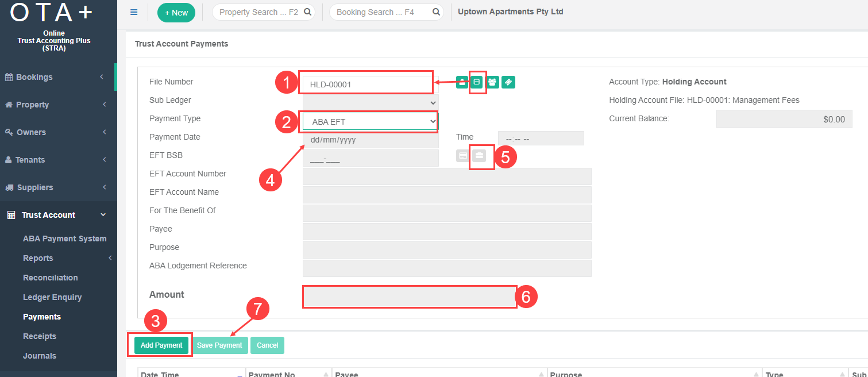The image size is (868, 377).
Task: Click the briefcase icon beside EFT BSB
Action: coord(479,155)
